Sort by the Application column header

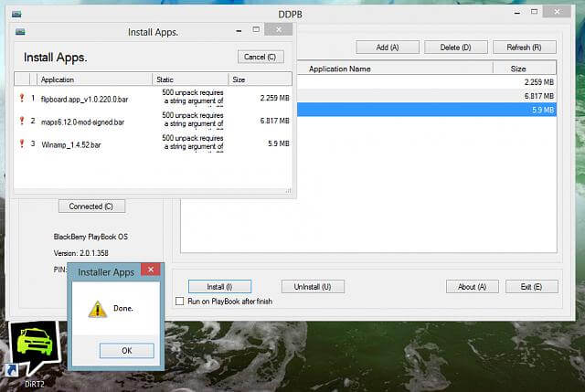95,79
